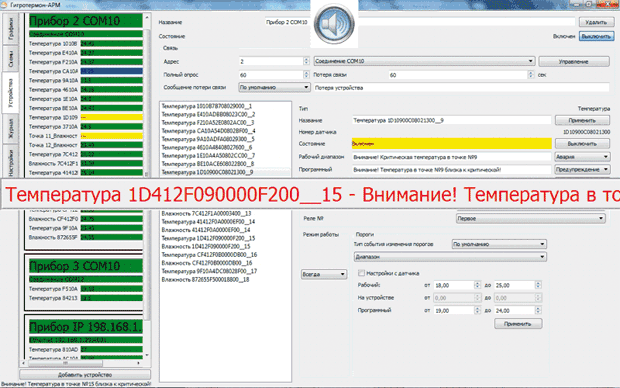This screenshot has width=620, height=388.
Task: Select list item Температура 41412F0A0000EF00__14
Action: click(208, 221)
